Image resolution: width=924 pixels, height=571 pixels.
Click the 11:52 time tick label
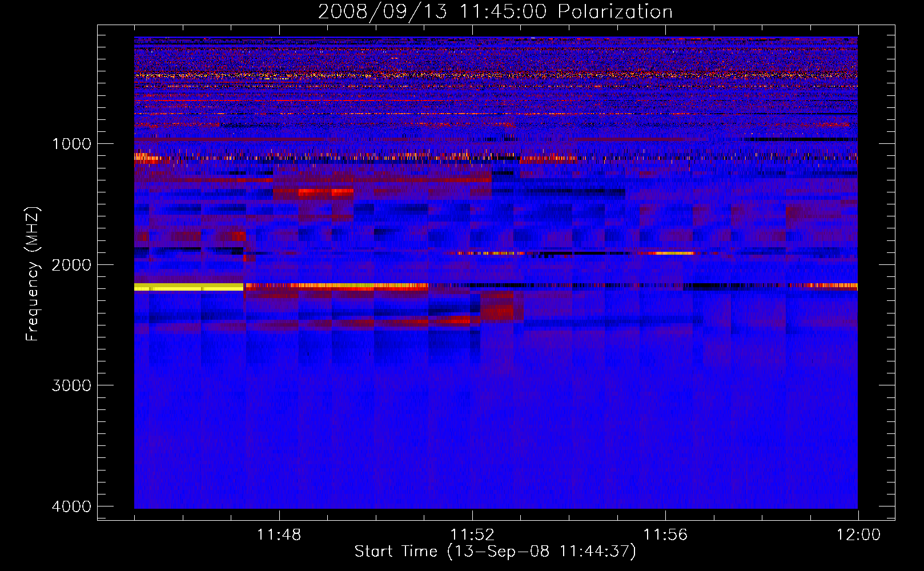[472, 535]
